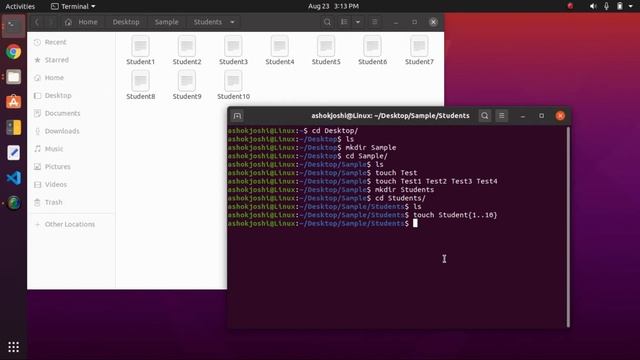Screen dimensions: 640x360
Task: Click the battery icon in system tray
Action: (620, 6)
